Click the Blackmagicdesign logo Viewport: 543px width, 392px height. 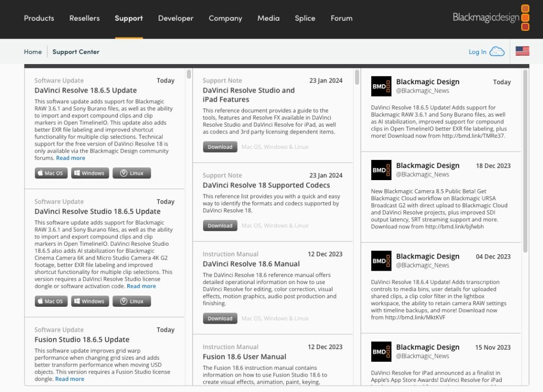pyautogui.click(x=491, y=17)
